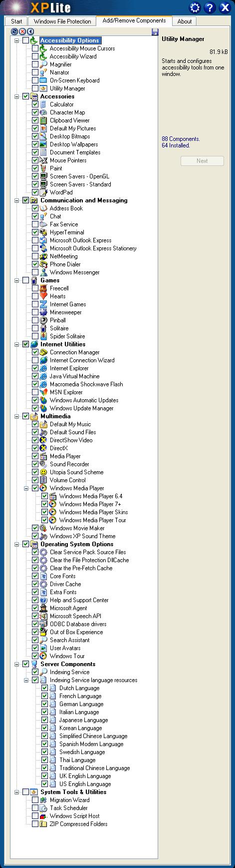Select Traditional Chinese Language row
Screen dimensions: 235x868
tap(94, 768)
